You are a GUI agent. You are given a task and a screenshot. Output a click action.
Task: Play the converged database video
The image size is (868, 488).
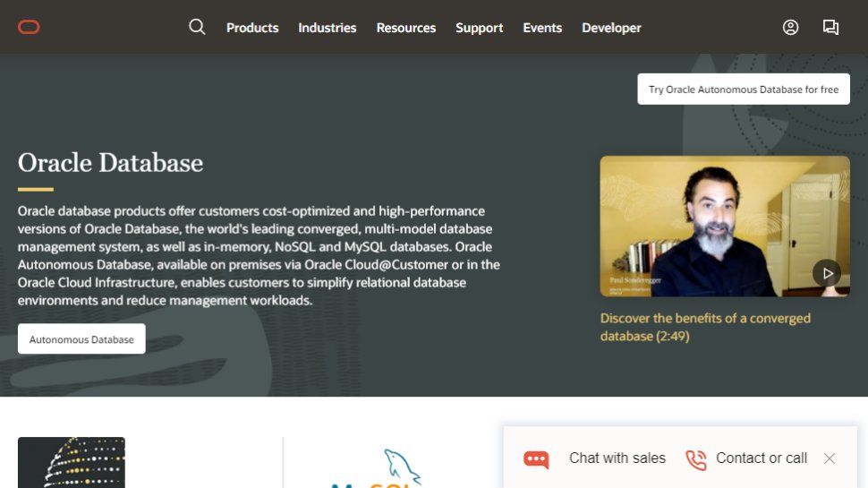pyautogui.click(x=827, y=273)
